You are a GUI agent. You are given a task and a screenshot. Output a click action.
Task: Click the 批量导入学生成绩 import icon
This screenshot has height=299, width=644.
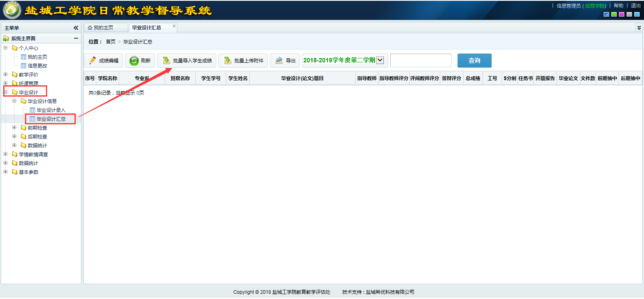click(x=166, y=60)
